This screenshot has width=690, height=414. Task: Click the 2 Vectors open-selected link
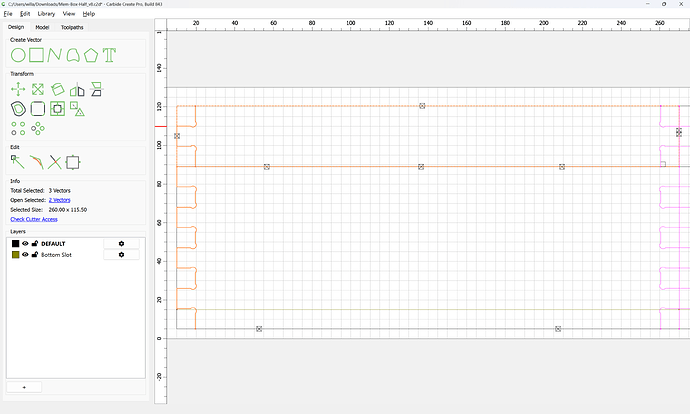(59, 200)
